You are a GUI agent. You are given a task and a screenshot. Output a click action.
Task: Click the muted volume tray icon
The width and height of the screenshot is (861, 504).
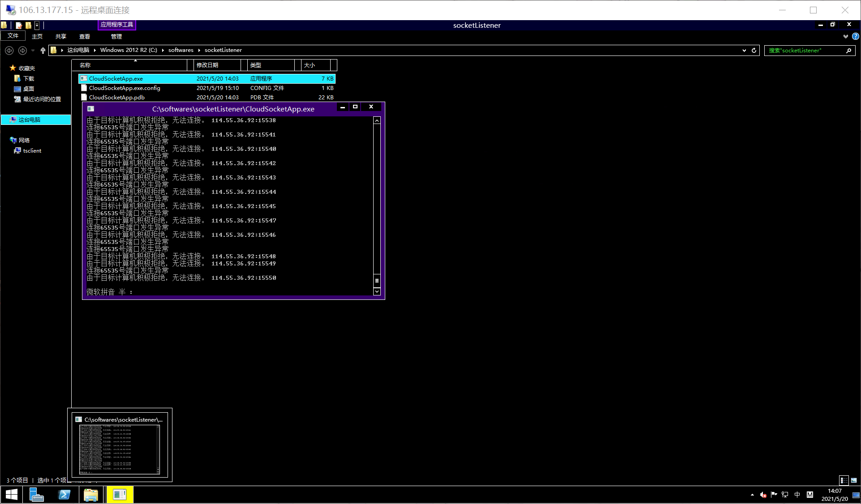point(763,495)
